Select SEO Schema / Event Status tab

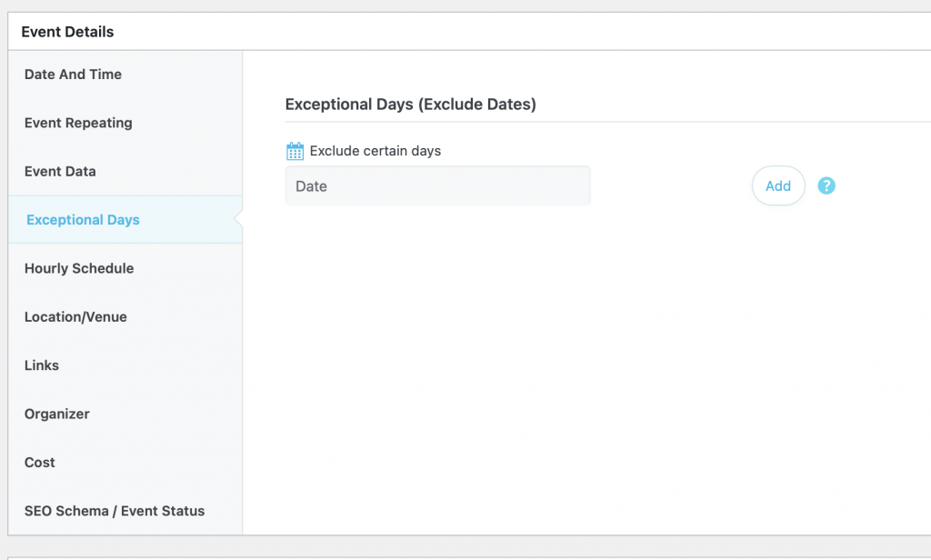point(115,511)
